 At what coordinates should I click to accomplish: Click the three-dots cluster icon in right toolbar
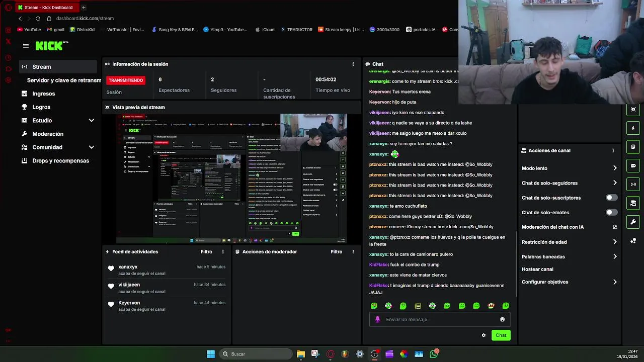coord(633,241)
